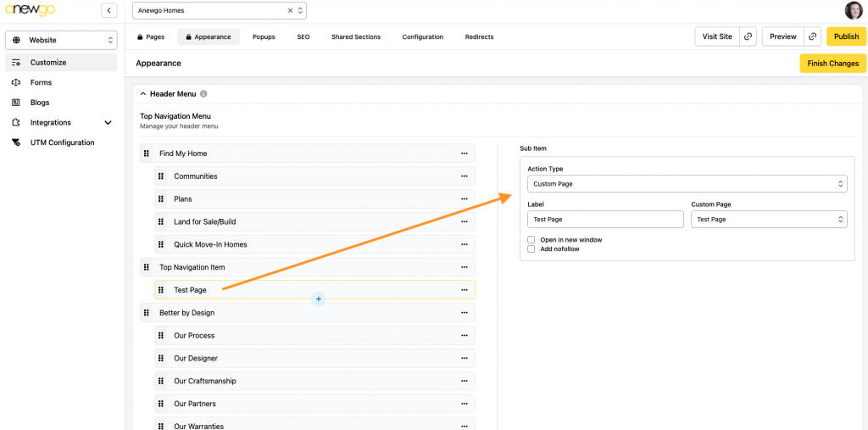Click the copy link icon beside Visit Site
868x430 pixels.
(x=748, y=36)
